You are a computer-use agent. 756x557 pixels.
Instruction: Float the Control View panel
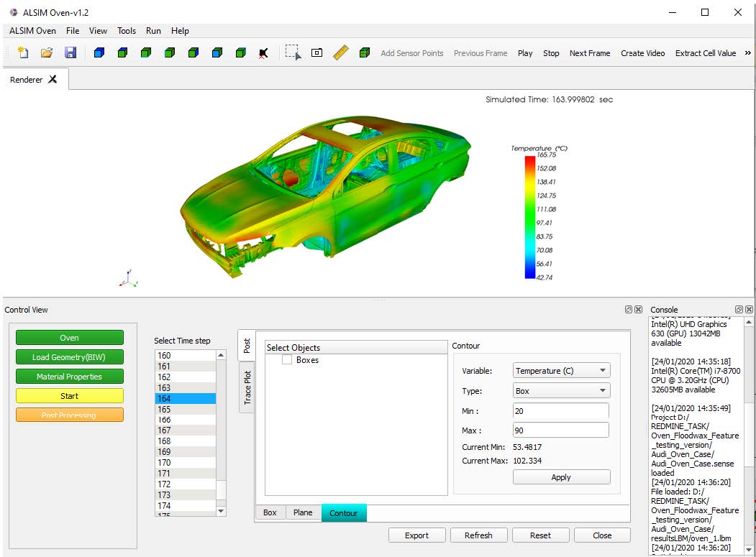click(x=627, y=308)
